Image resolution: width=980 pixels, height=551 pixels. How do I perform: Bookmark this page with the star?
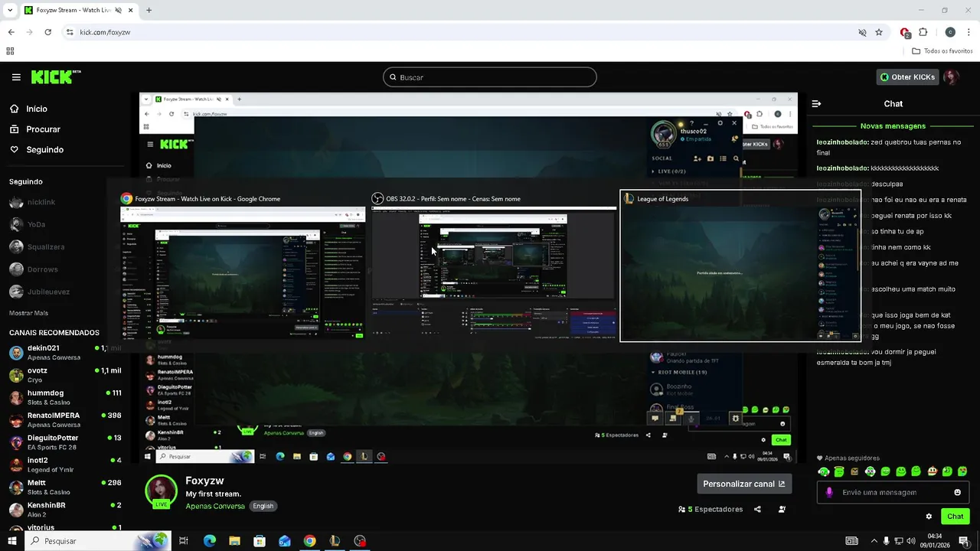tap(879, 32)
